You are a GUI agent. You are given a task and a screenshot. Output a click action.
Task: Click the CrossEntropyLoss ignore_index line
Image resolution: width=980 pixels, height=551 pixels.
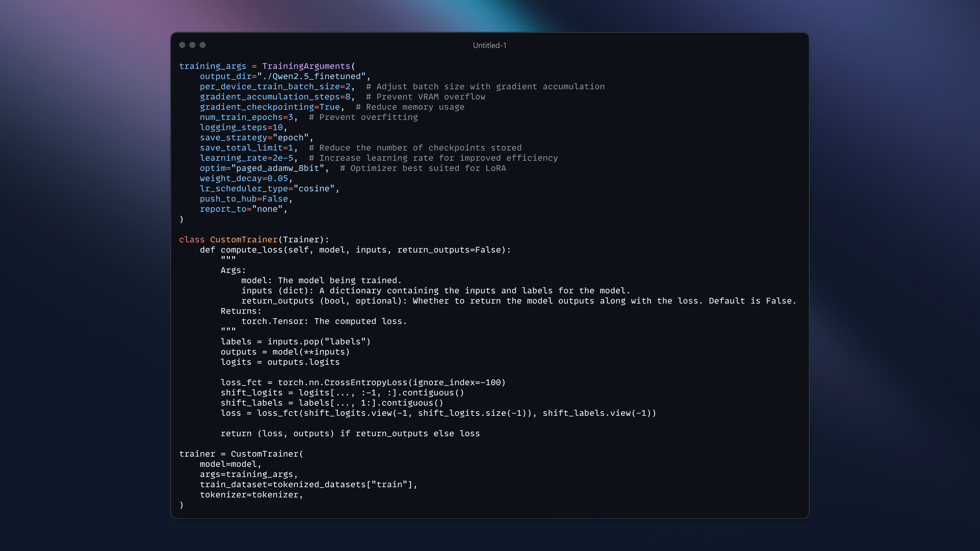coord(363,382)
